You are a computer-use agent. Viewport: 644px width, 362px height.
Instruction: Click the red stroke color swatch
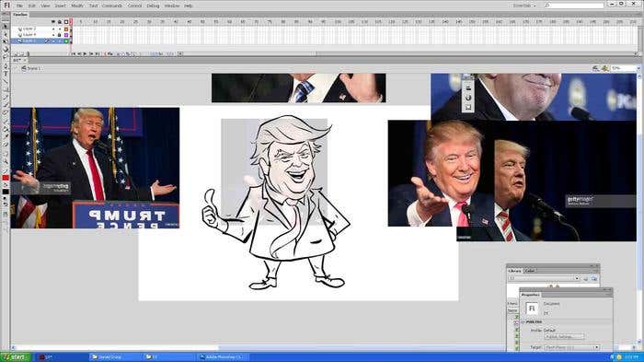pos(6,177)
